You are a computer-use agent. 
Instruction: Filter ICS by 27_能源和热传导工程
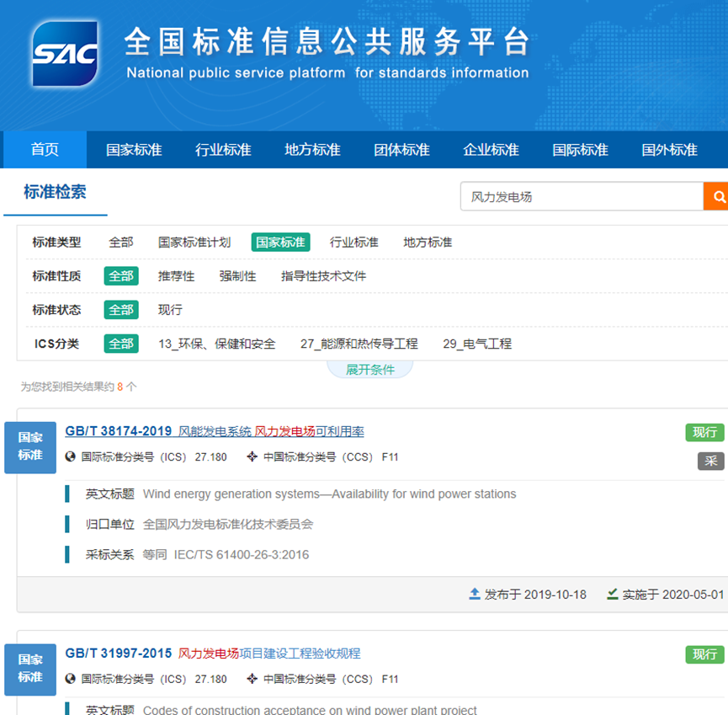point(359,344)
